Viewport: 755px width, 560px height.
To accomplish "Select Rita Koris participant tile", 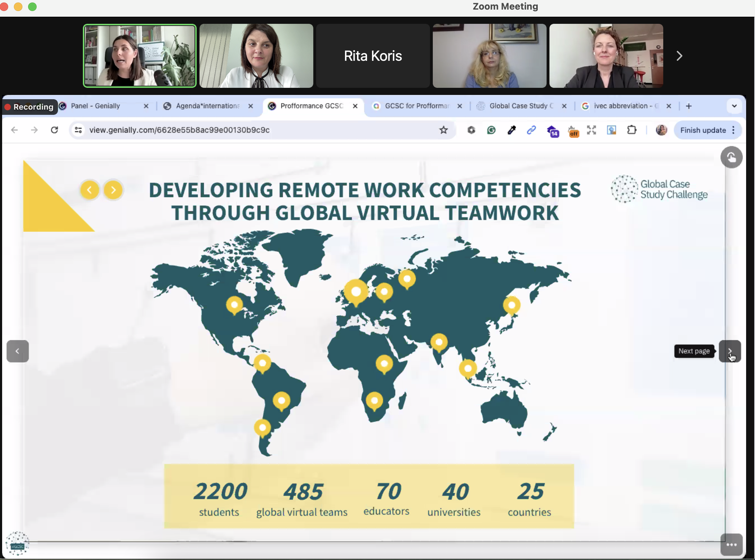I will tap(373, 56).
